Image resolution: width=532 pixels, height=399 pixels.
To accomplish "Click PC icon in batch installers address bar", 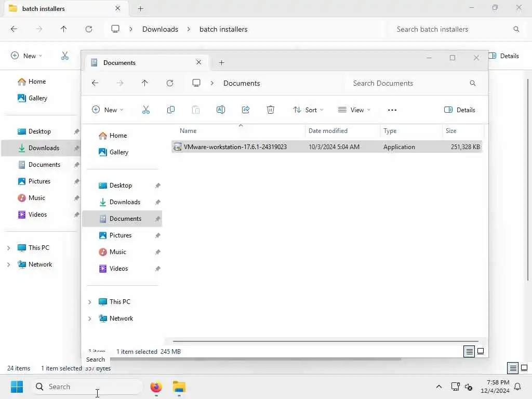I will coord(115,29).
